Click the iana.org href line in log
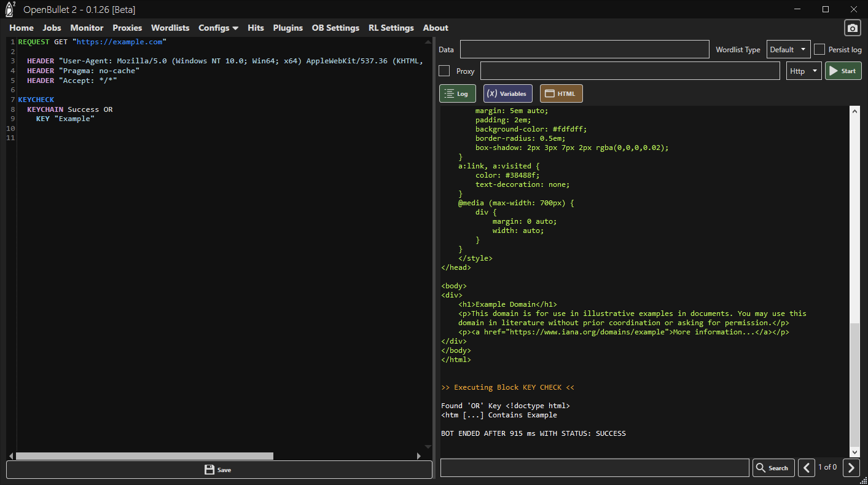868x485 pixels. pos(624,332)
